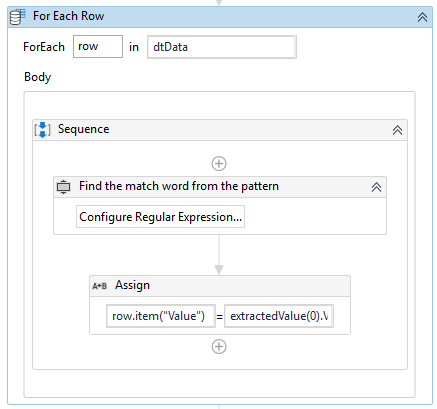Image resolution: width=437 pixels, height=409 pixels.
Task: Add activity via plus icon above Matches
Action: [219, 164]
